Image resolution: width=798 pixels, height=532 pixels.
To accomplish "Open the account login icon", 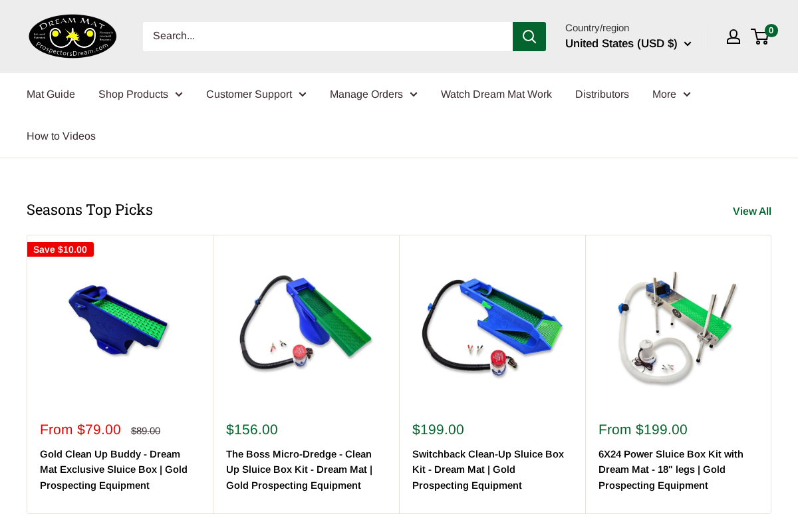I will pos(733,37).
